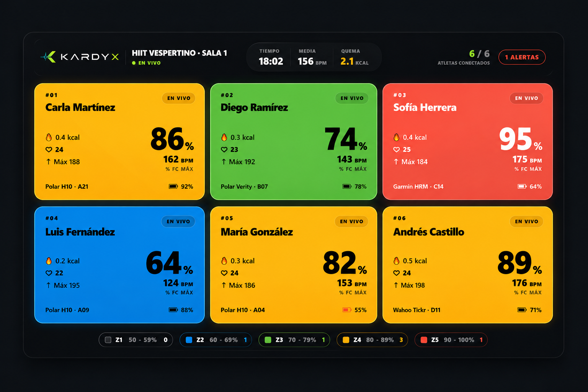The height and width of the screenshot is (392, 588).
Task: Click the Wahoo Tickr · D11 sensor label
Action: 417,310
